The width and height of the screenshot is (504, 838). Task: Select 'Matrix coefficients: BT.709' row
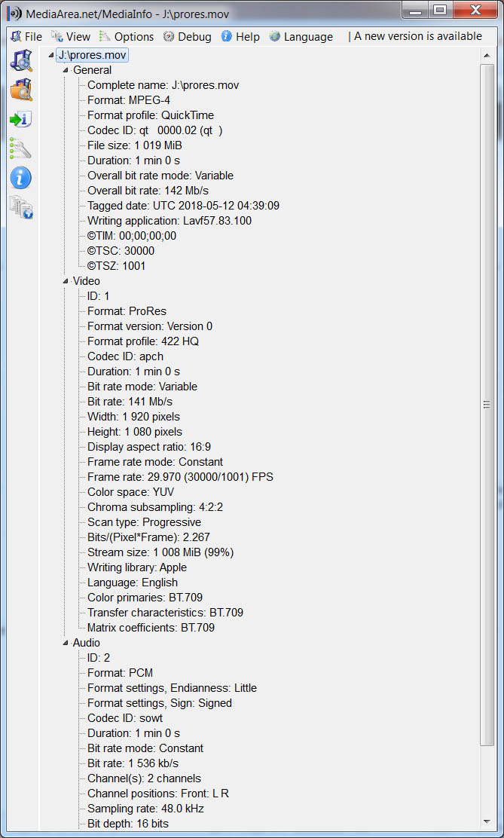151,628
